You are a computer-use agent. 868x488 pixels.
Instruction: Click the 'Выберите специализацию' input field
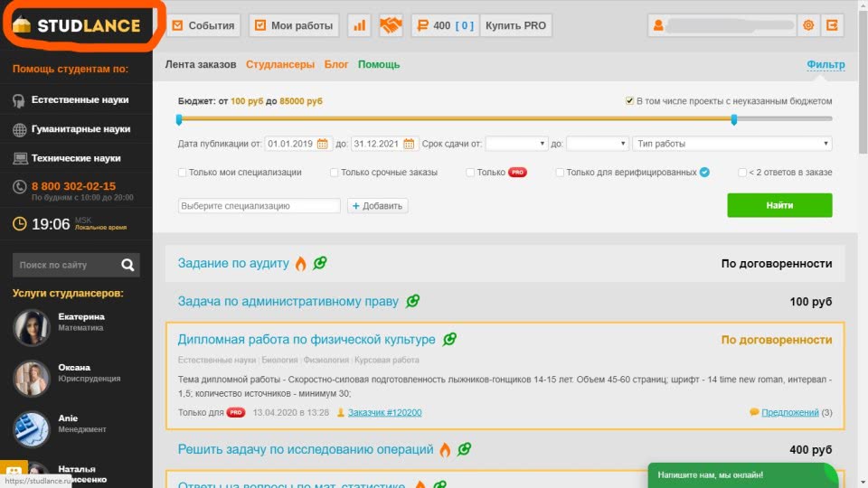pos(259,206)
